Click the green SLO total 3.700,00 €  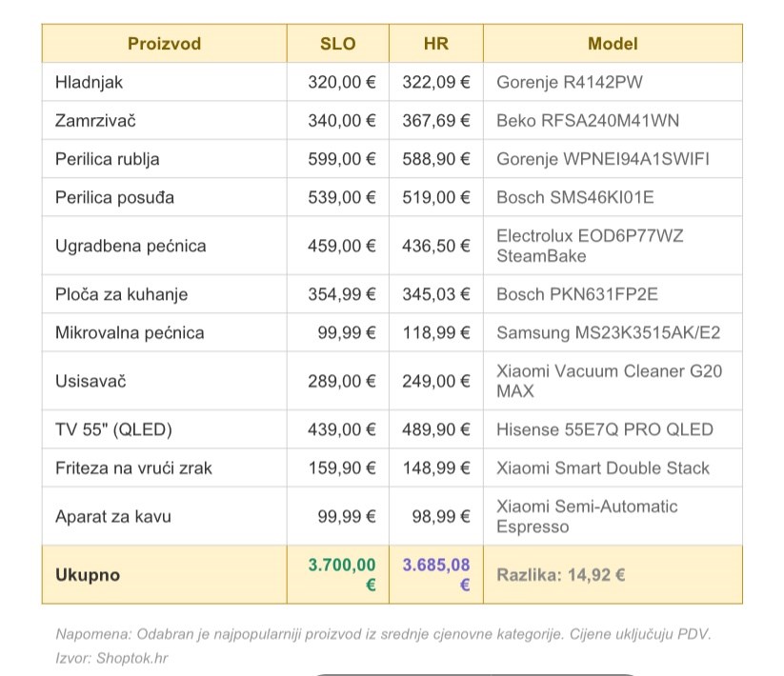click(342, 574)
